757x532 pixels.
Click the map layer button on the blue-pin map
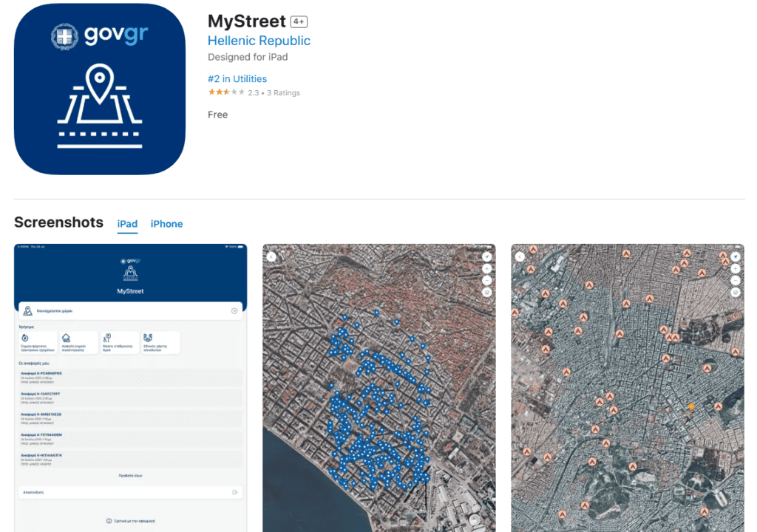[x=487, y=292]
